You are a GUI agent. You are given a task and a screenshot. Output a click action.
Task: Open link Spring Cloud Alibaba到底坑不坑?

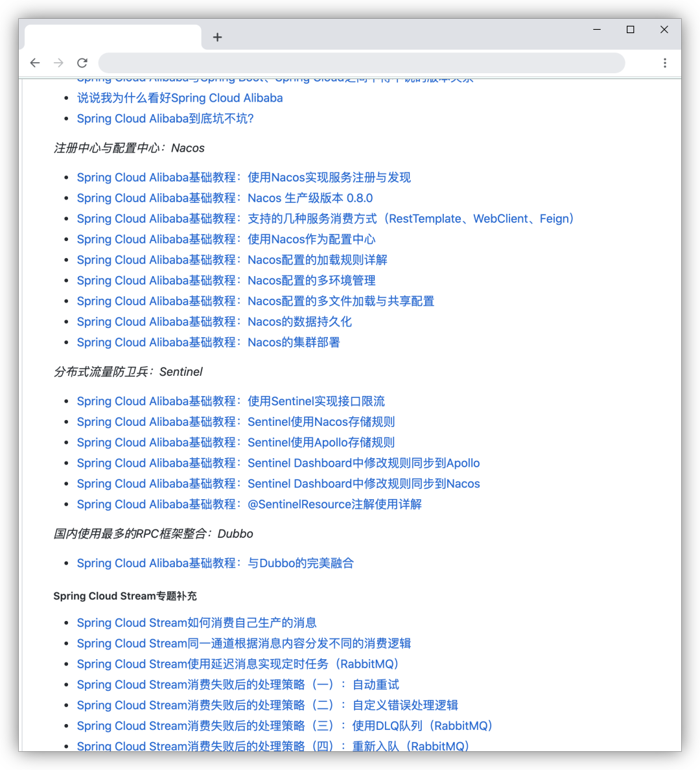click(165, 119)
